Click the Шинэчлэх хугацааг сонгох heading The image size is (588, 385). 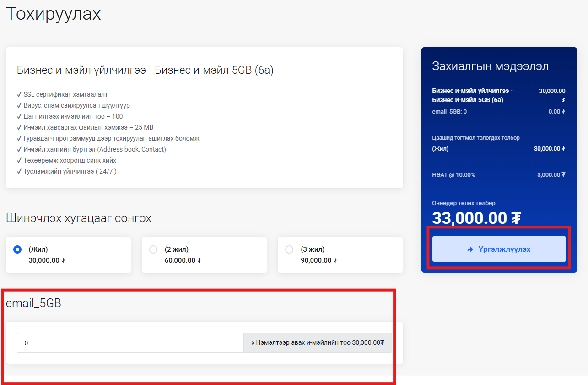pyautogui.click(x=78, y=218)
